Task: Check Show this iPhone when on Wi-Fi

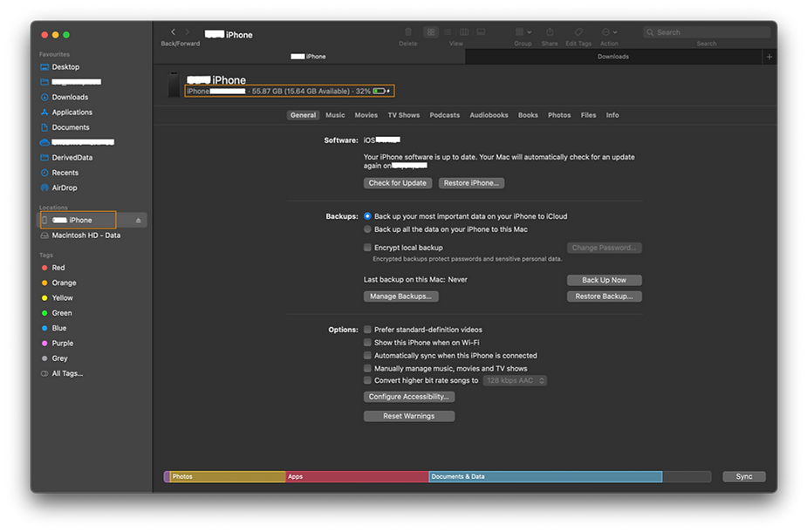Action: [x=367, y=344]
